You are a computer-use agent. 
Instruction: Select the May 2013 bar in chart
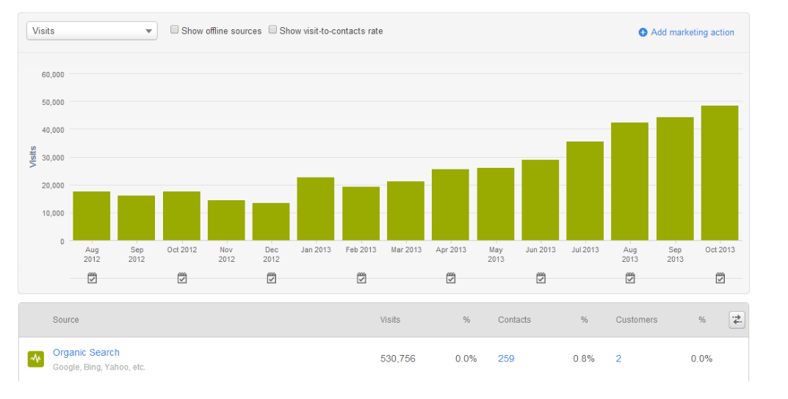click(x=496, y=204)
